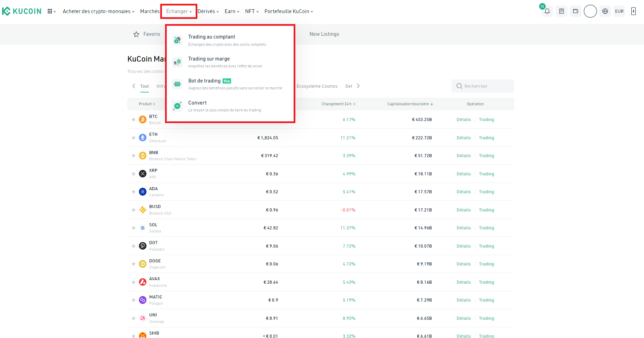Expand Portefeuille KuCoin dropdown
The image size is (644, 338).
coord(288,11)
